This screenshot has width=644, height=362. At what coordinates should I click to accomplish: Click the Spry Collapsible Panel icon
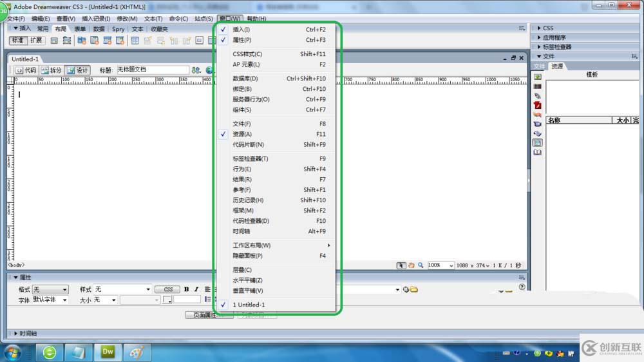(120, 41)
